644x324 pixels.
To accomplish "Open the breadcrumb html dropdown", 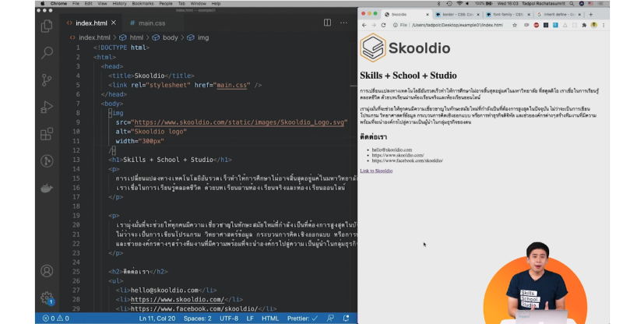I will click(132, 37).
